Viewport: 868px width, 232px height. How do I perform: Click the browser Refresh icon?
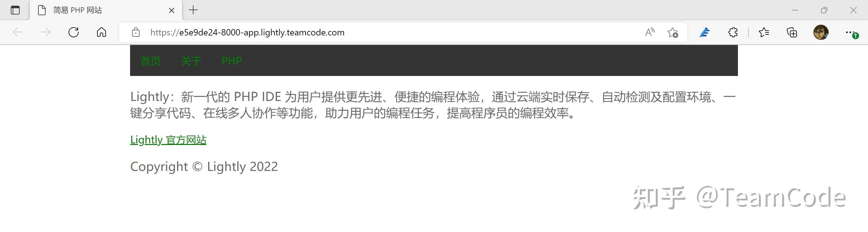coord(74,32)
